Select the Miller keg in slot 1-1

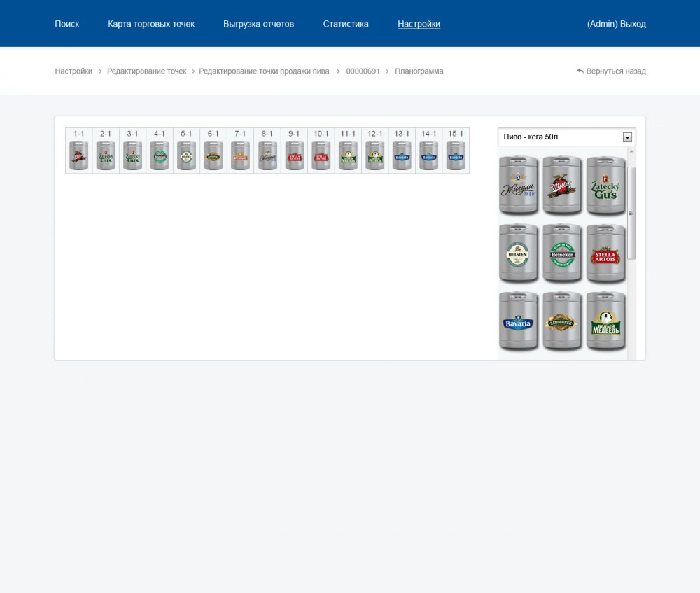pyautogui.click(x=79, y=155)
